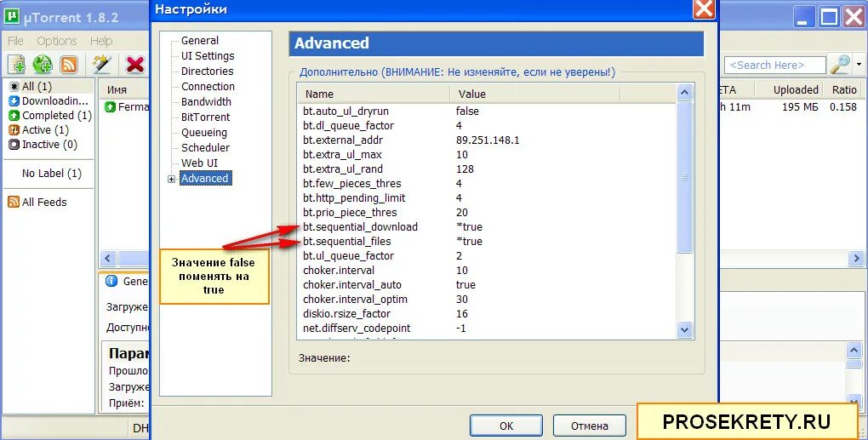Click the Value column header

[534, 94]
